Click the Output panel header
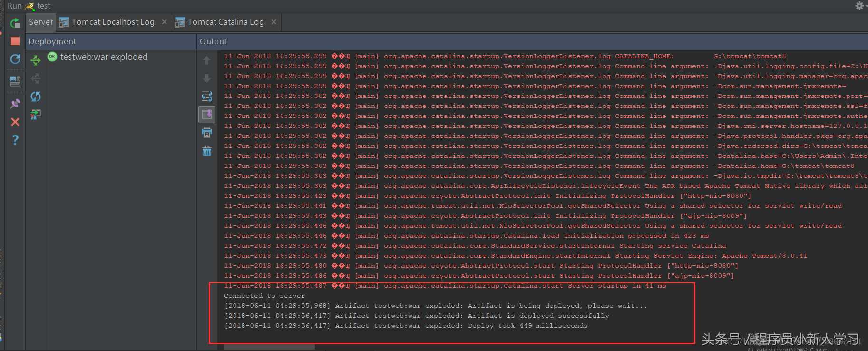 tap(532, 41)
